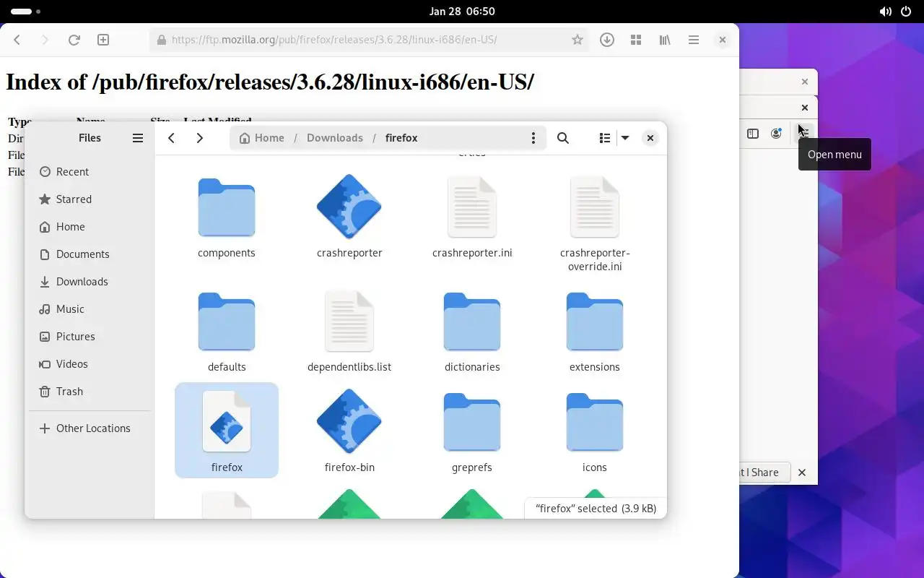Image resolution: width=924 pixels, height=578 pixels.
Task: Reload the ftp.mozilla.org page
Action: (74, 40)
